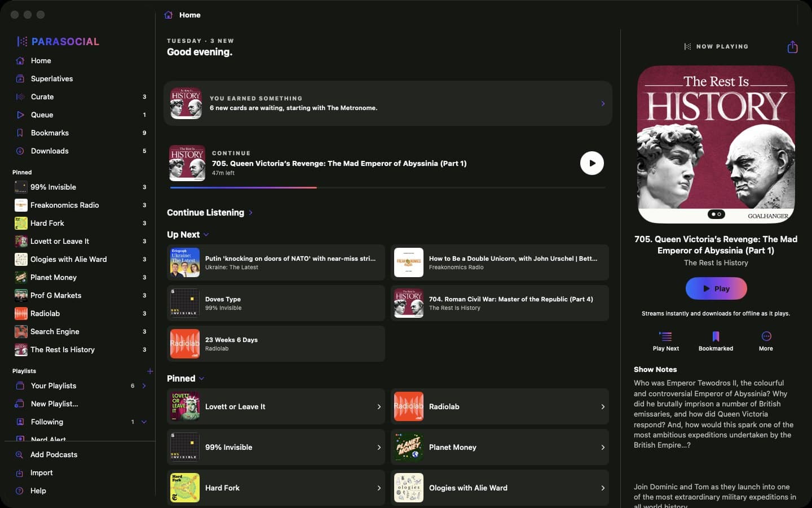This screenshot has width=812, height=508.
Task: Open Hard Fork pinned card
Action: tap(276, 488)
